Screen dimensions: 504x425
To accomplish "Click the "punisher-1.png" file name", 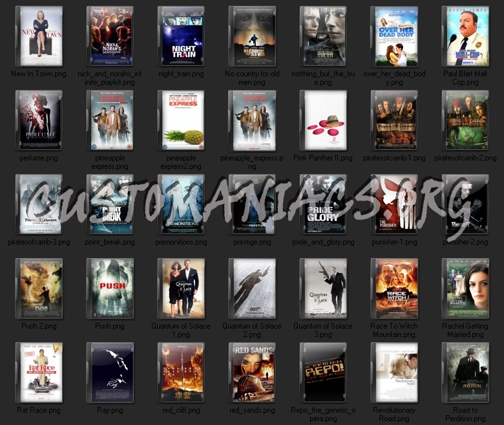I will point(394,242).
